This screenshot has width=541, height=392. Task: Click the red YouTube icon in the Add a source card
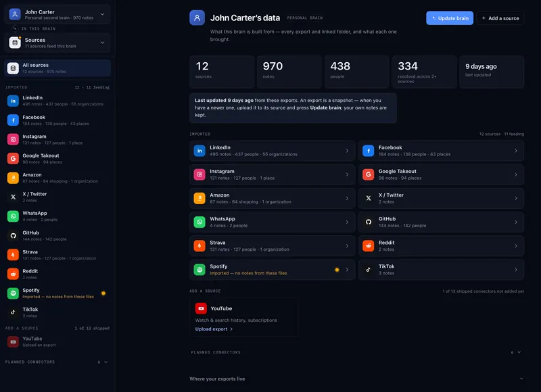tap(201, 308)
